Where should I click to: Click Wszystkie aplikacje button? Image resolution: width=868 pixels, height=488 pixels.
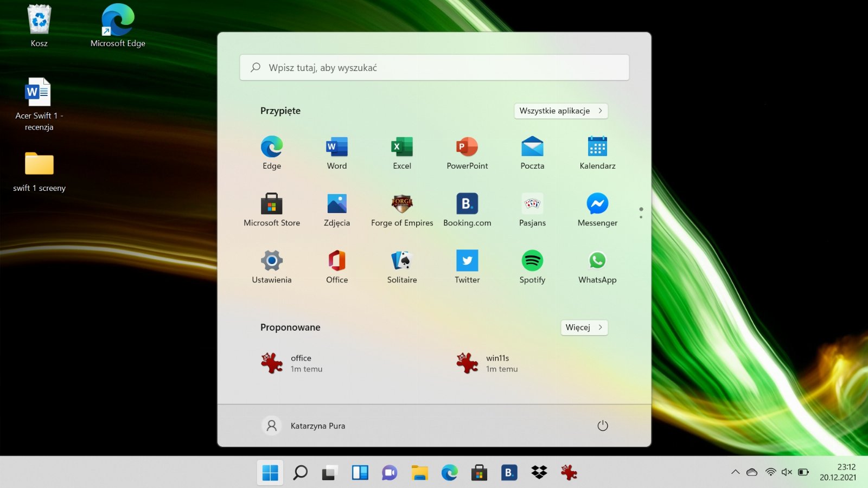point(561,111)
